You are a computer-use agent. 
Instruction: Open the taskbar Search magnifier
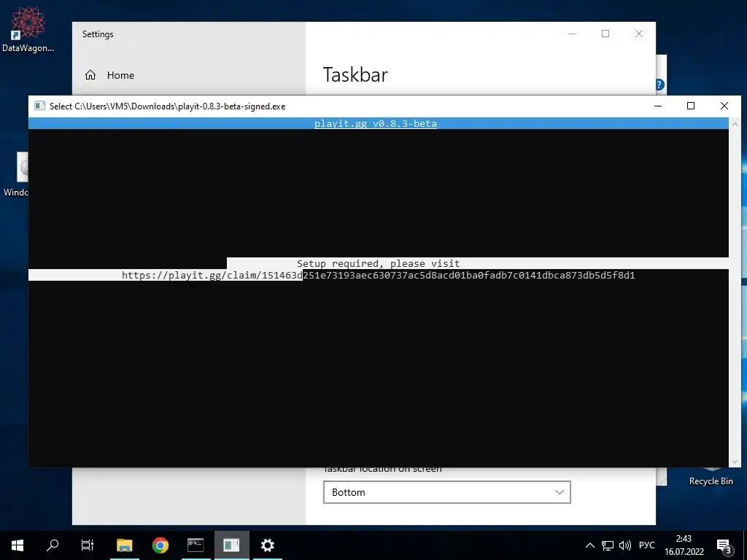point(53,545)
